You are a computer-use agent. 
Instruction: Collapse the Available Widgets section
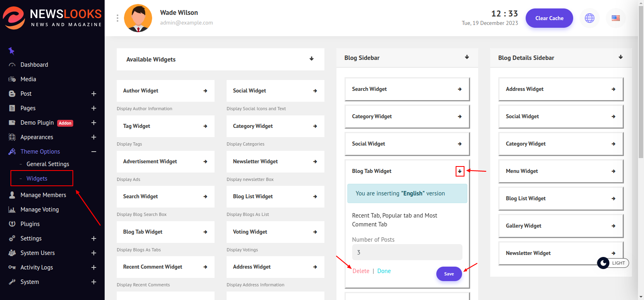(x=312, y=59)
